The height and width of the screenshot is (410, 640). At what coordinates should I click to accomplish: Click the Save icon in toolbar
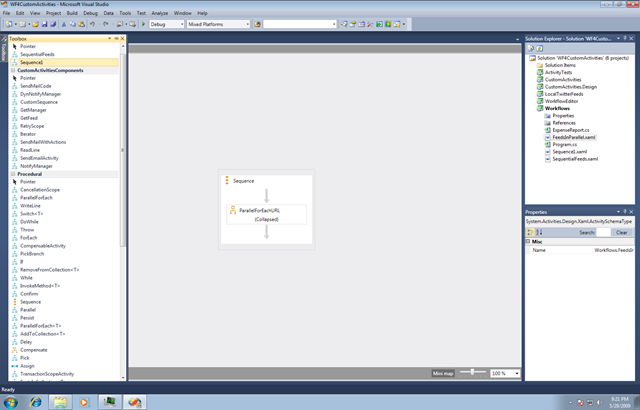(44, 24)
